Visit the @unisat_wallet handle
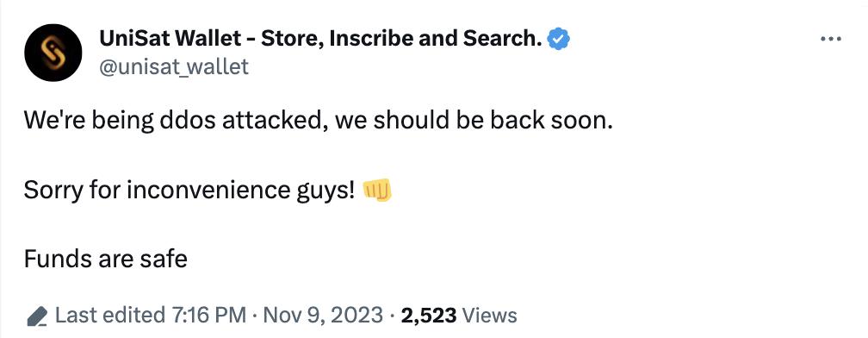 pyautogui.click(x=174, y=67)
